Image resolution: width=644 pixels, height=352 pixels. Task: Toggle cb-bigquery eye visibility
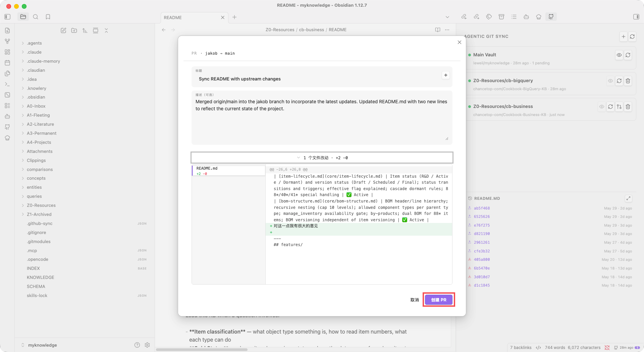610,81
